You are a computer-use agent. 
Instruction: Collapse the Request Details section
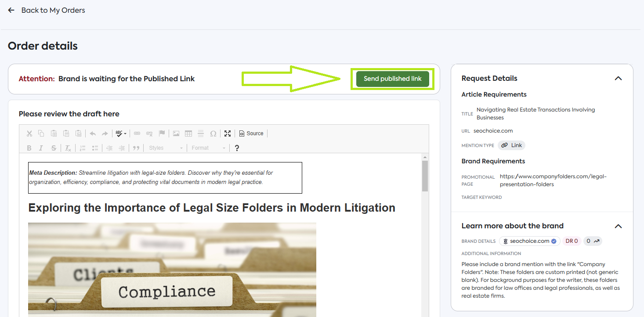tap(618, 79)
